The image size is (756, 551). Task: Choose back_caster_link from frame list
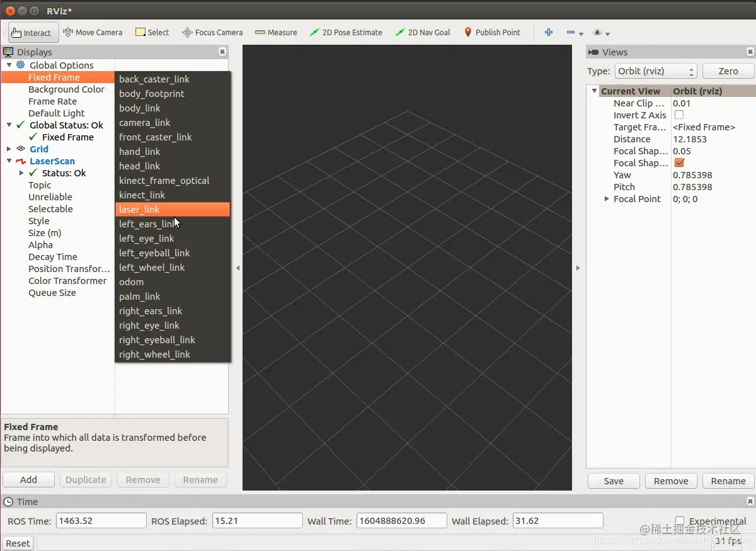pos(173,79)
